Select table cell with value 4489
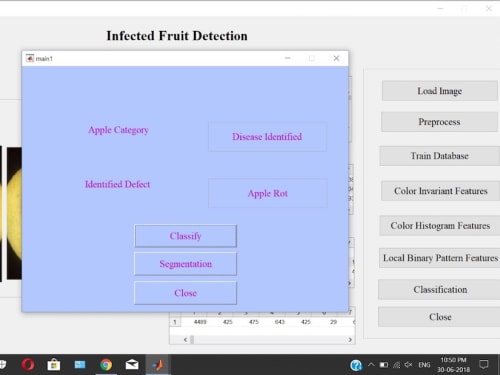Image resolution: width=500 pixels, height=375 pixels. point(200,322)
